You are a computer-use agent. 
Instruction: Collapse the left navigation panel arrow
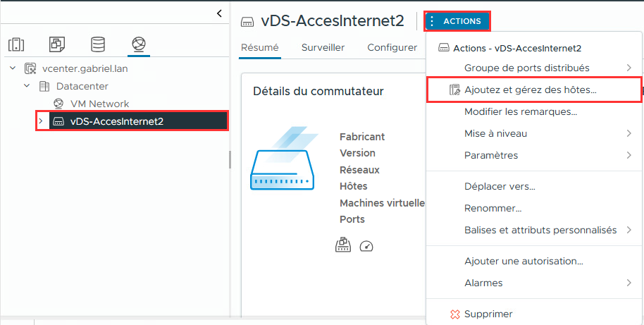pos(219,13)
